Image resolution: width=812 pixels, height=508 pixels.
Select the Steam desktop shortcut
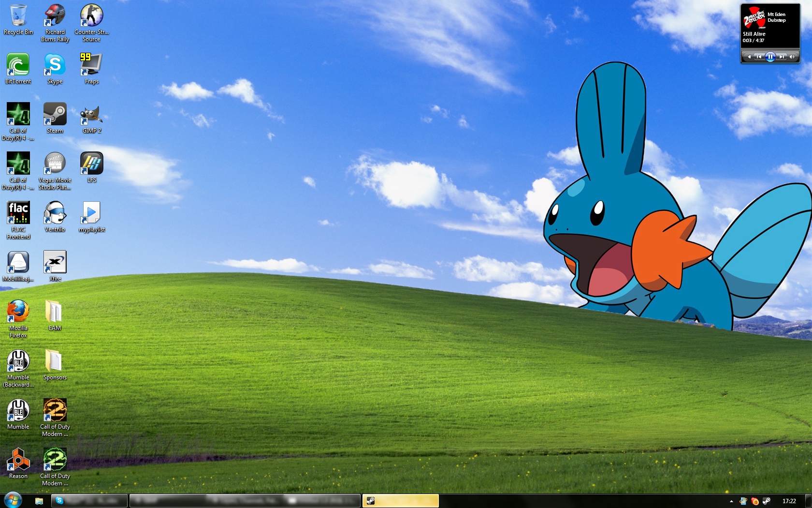click(x=55, y=118)
